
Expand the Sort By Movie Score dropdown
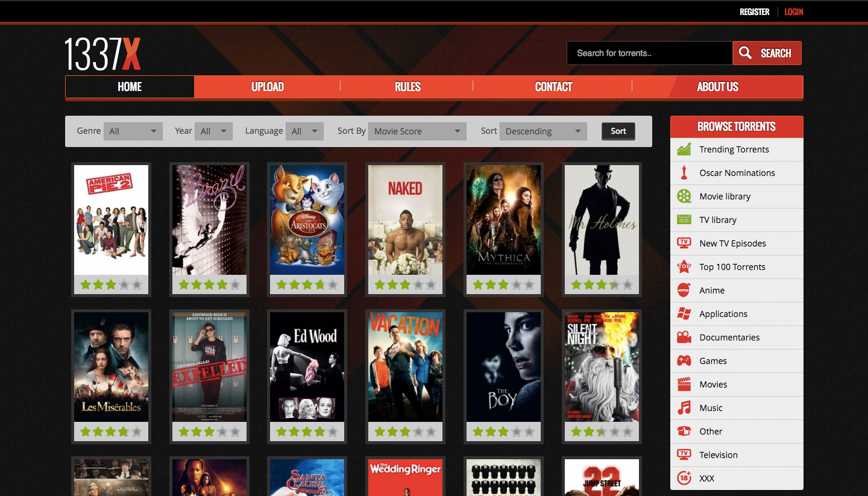pos(418,131)
